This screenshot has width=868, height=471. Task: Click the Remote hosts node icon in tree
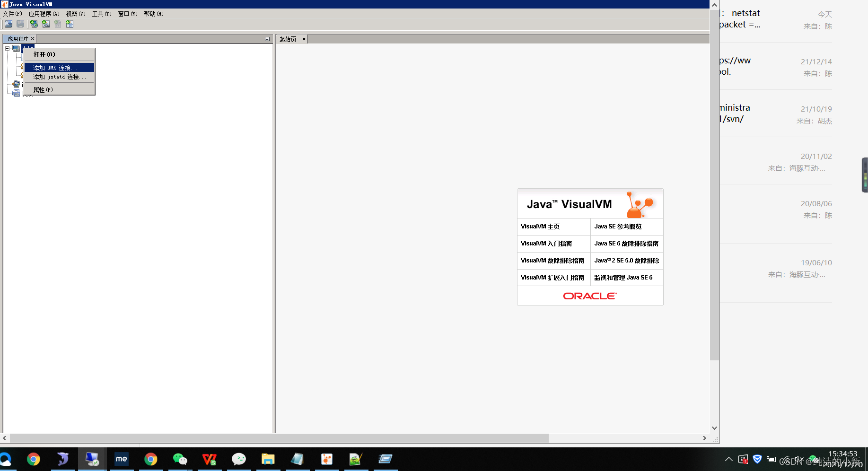(x=16, y=84)
